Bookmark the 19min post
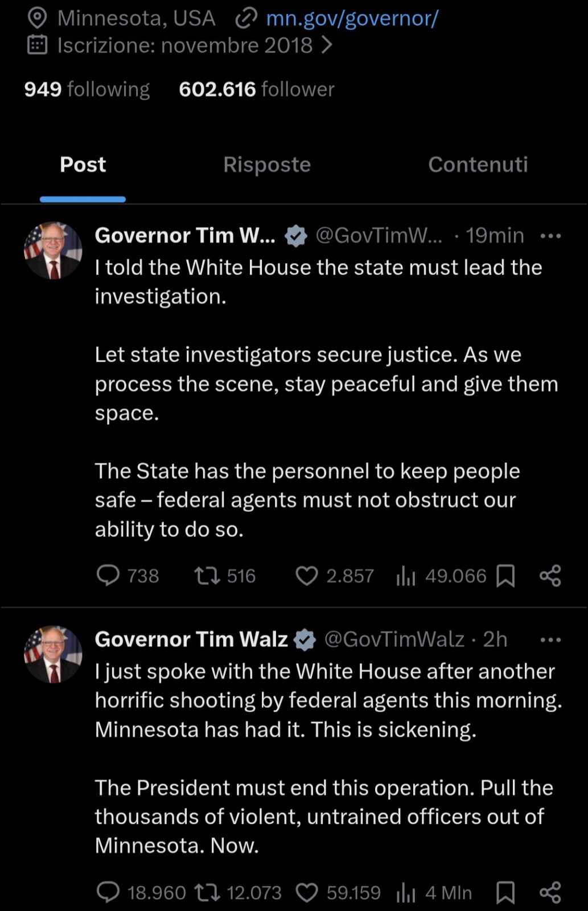 click(505, 576)
